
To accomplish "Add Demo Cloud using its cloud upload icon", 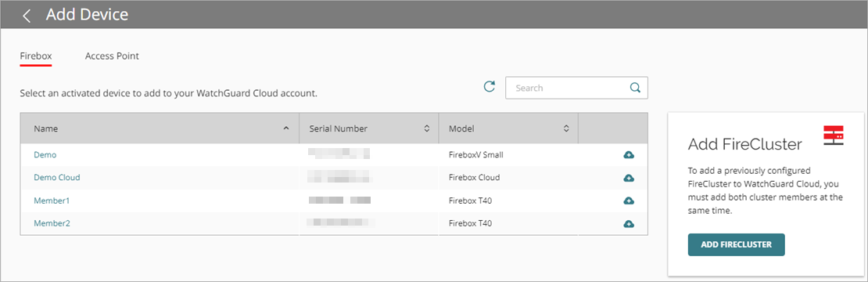I will tap(628, 178).
